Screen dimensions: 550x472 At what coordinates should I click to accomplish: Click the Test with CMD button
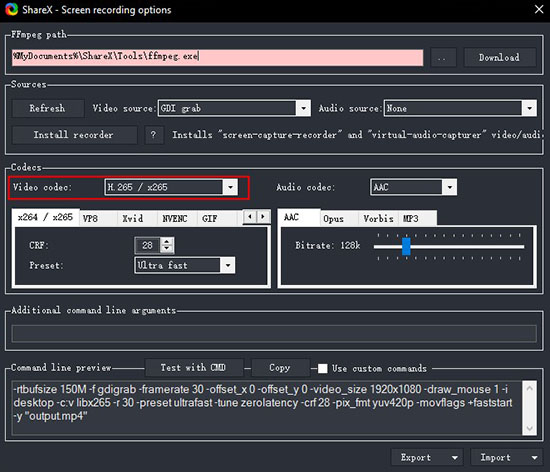point(194,368)
